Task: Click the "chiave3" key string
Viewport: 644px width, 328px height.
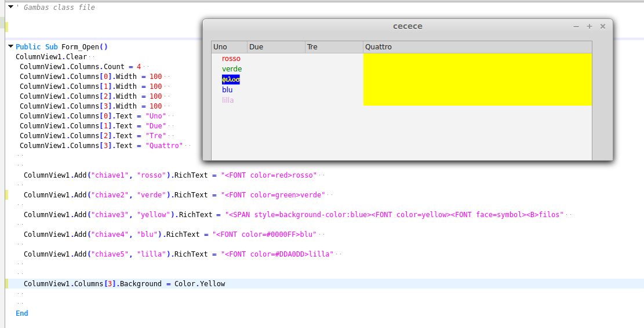Action: 110,215
